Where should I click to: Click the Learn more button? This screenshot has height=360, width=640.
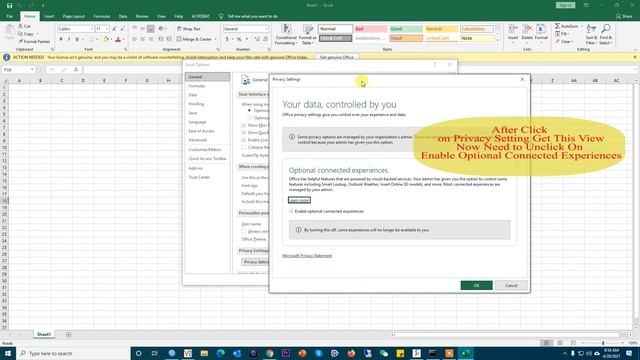(299, 200)
